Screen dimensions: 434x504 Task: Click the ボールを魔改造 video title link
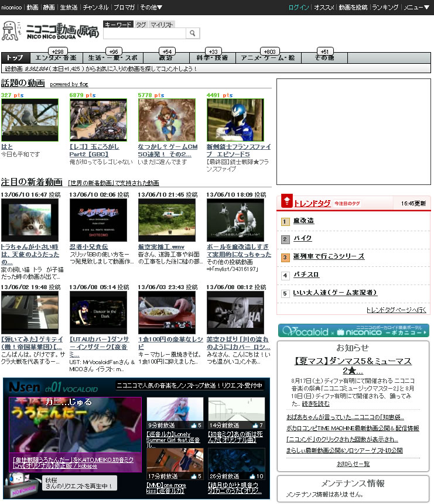(x=239, y=251)
